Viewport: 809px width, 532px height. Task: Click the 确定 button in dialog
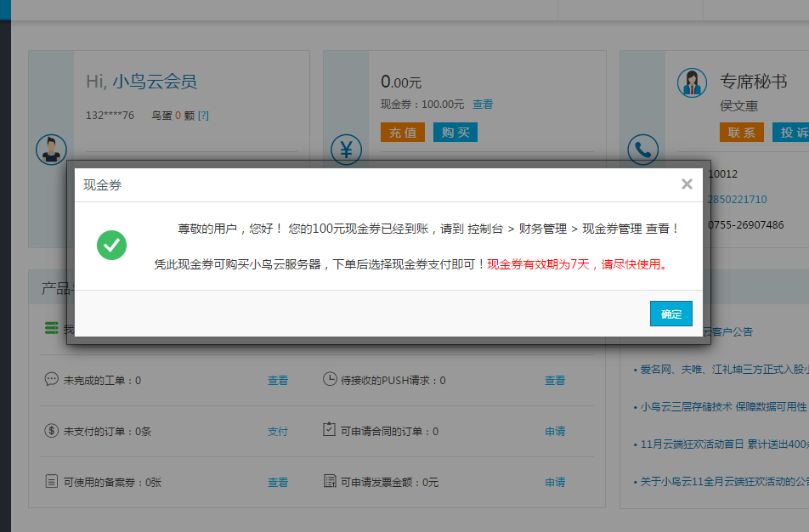pos(670,314)
